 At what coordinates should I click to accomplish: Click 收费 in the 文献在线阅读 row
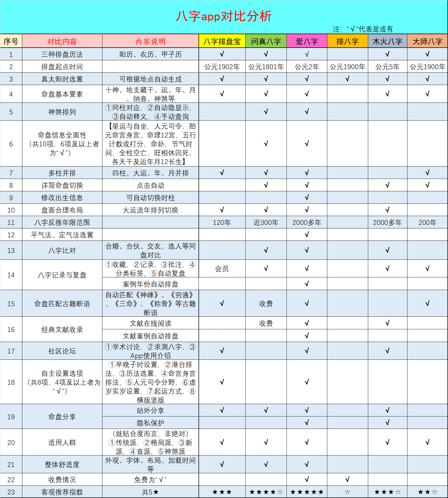pyautogui.click(x=266, y=323)
